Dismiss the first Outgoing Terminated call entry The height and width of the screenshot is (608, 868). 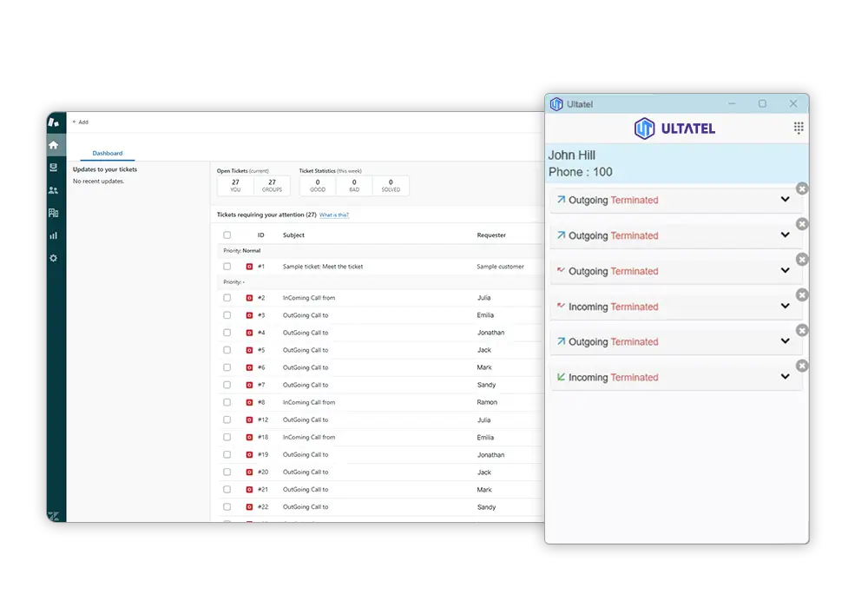(x=802, y=188)
